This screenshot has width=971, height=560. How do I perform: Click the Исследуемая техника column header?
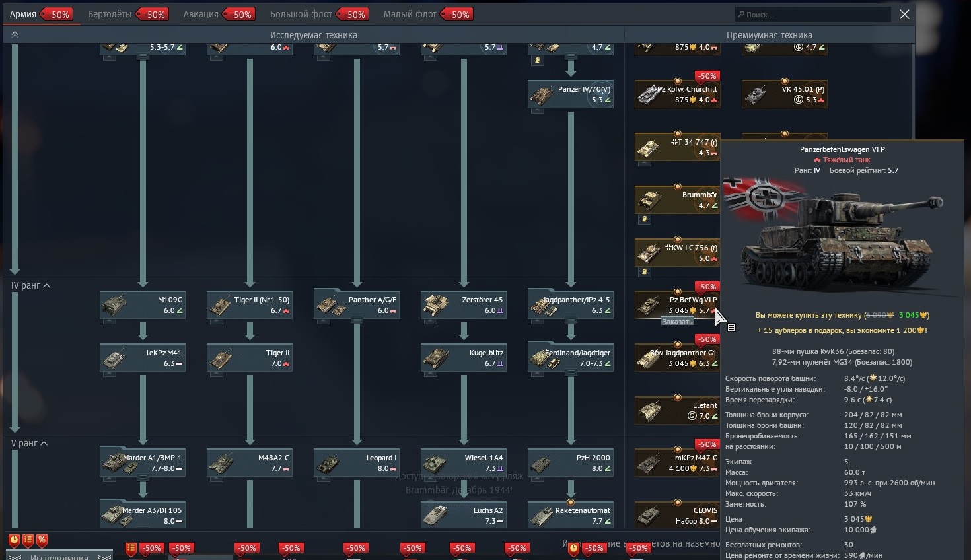tap(314, 35)
